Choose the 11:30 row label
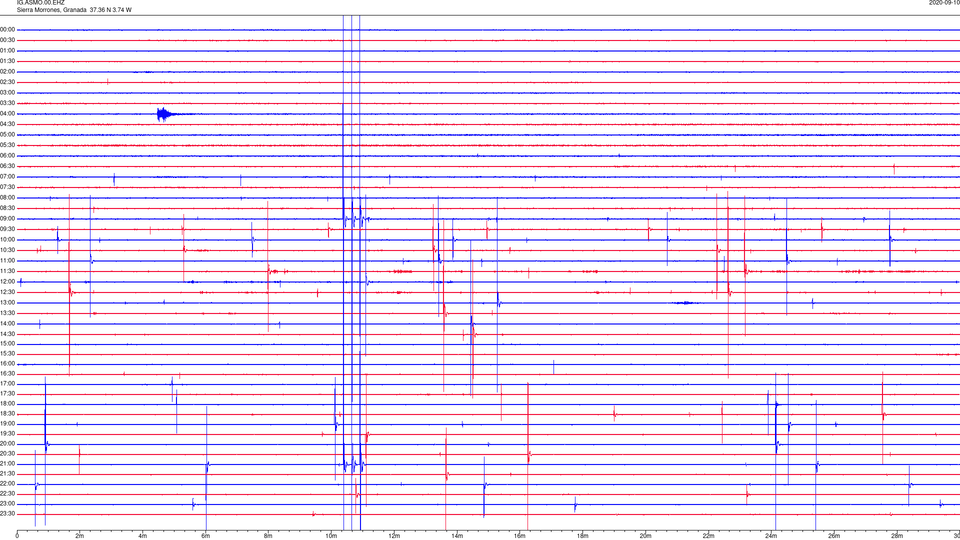960x540 pixels. pyautogui.click(x=8, y=271)
